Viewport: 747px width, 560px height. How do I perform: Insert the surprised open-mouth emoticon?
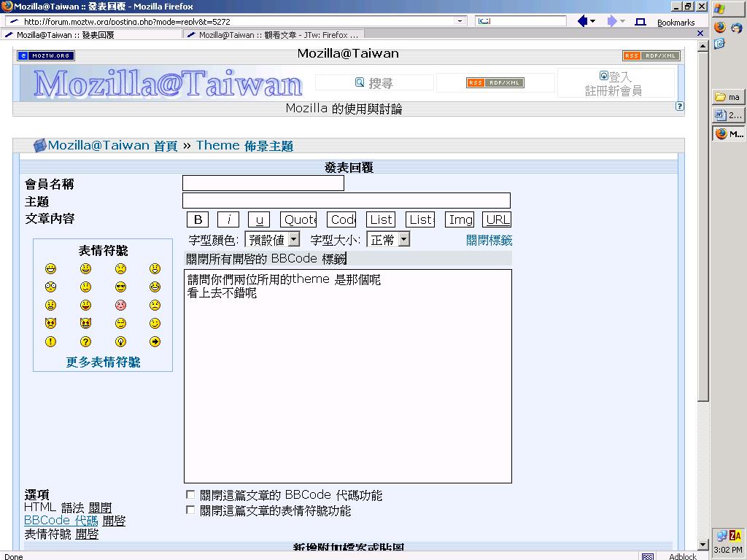click(x=155, y=269)
